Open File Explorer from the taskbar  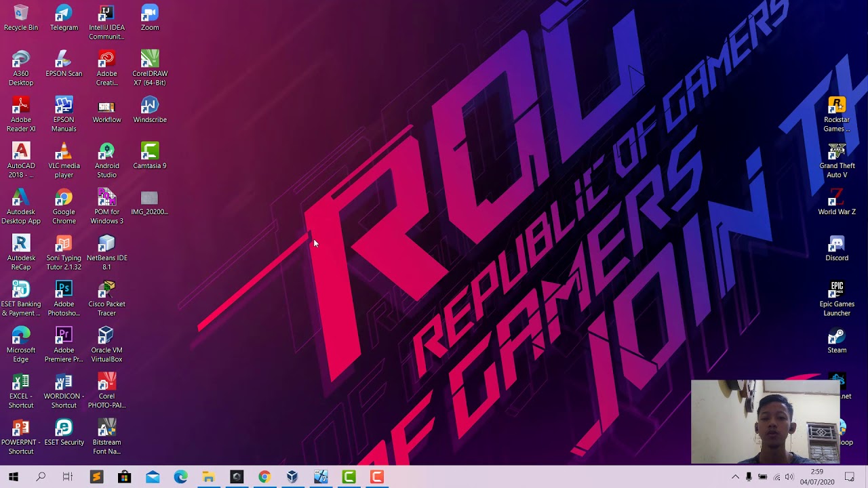(x=208, y=477)
